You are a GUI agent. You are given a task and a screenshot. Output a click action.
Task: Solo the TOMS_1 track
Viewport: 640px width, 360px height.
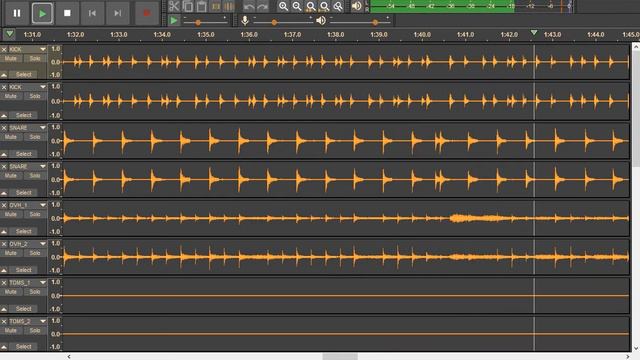point(35,292)
